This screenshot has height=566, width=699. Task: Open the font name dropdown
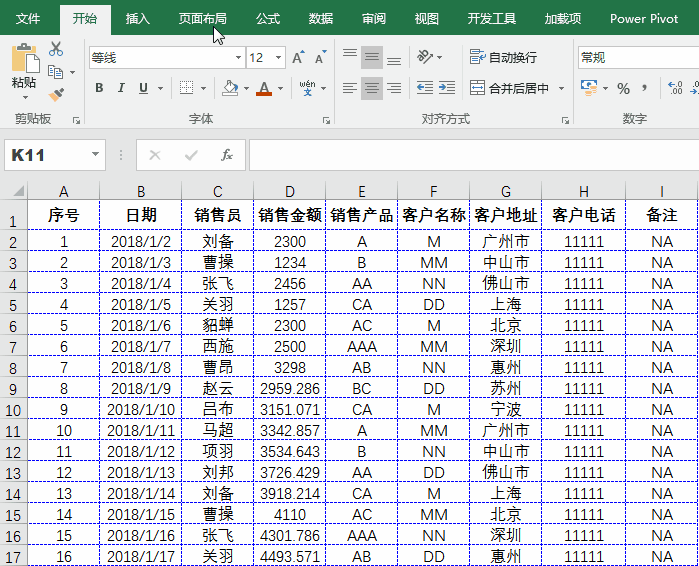236,58
